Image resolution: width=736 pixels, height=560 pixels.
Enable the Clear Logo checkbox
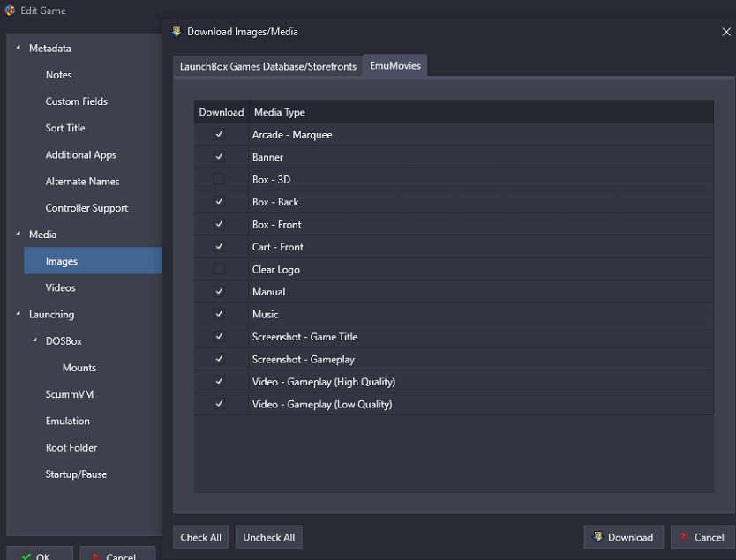[x=219, y=269]
